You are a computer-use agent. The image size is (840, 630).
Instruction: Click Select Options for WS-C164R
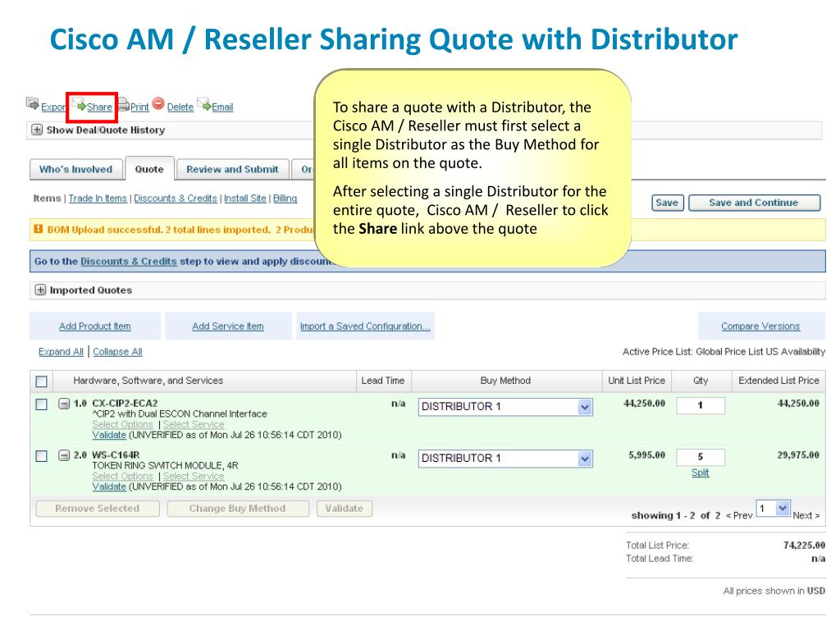pyautogui.click(x=123, y=476)
